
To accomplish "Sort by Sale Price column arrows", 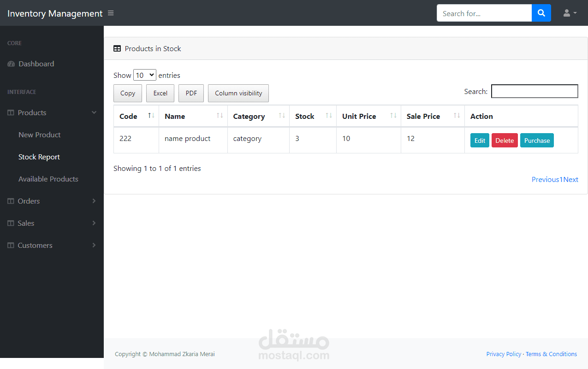I will point(457,116).
